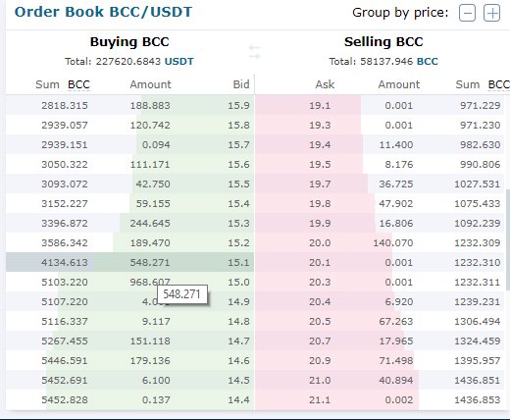Select bid price 14.8

238,321
